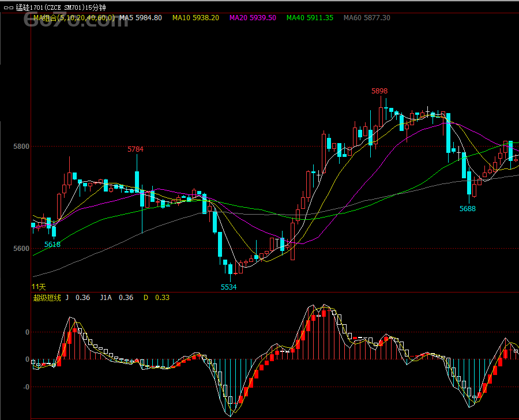This screenshot has height=420, width=519.
Task: Click the magenta MA20 5939.50 label
Action: point(253,18)
